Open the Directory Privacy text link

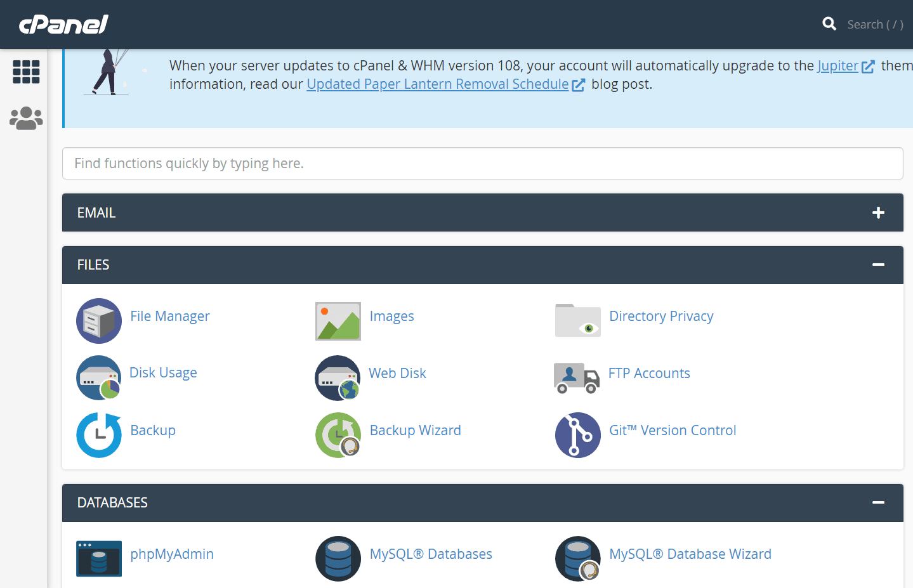point(661,316)
